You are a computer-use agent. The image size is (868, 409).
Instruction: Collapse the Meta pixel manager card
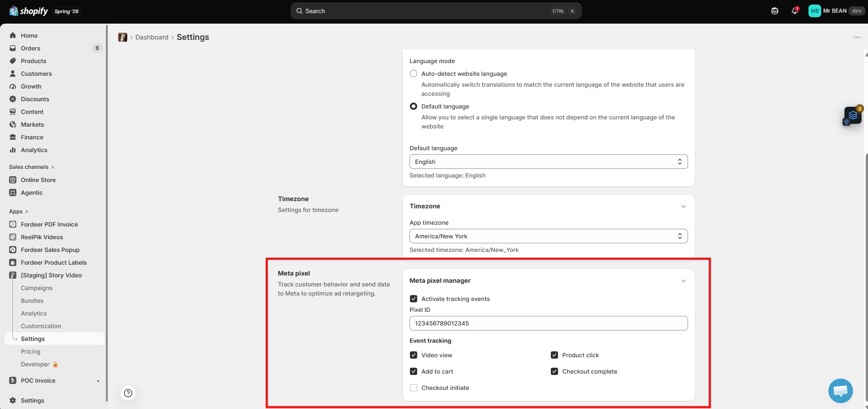683,281
